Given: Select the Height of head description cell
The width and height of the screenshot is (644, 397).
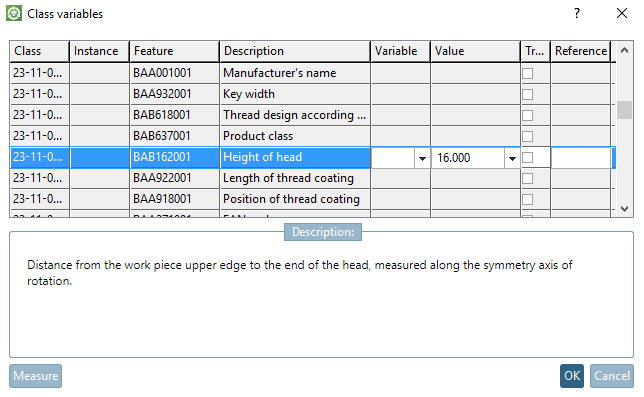Looking at the screenshot, I should [295, 157].
